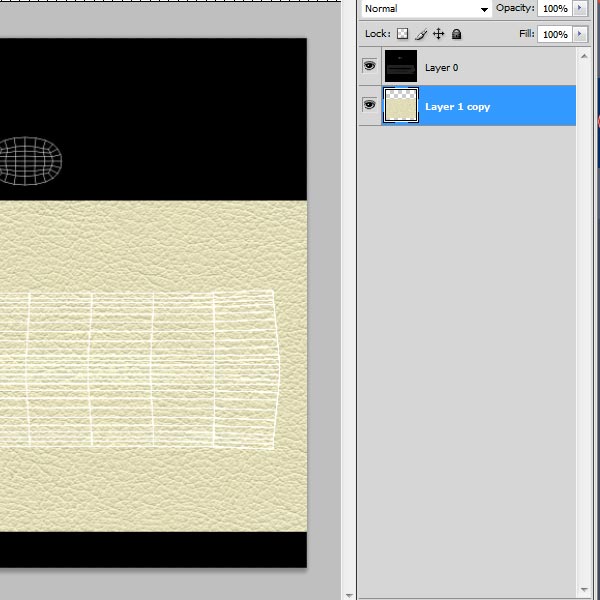The height and width of the screenshot is (600, 600).
Task: Click the rectangular UV wireframe grid
Action: coord(140,369)
